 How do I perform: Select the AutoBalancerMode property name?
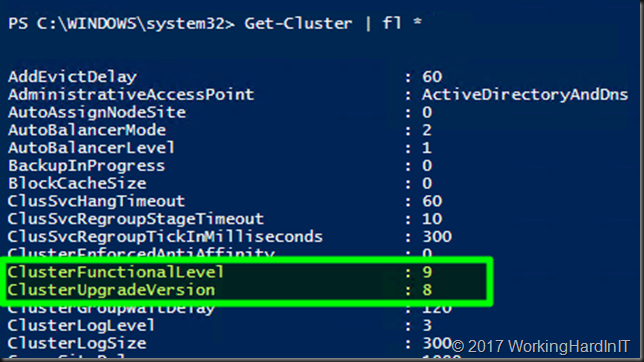click(x=87, y=130)
